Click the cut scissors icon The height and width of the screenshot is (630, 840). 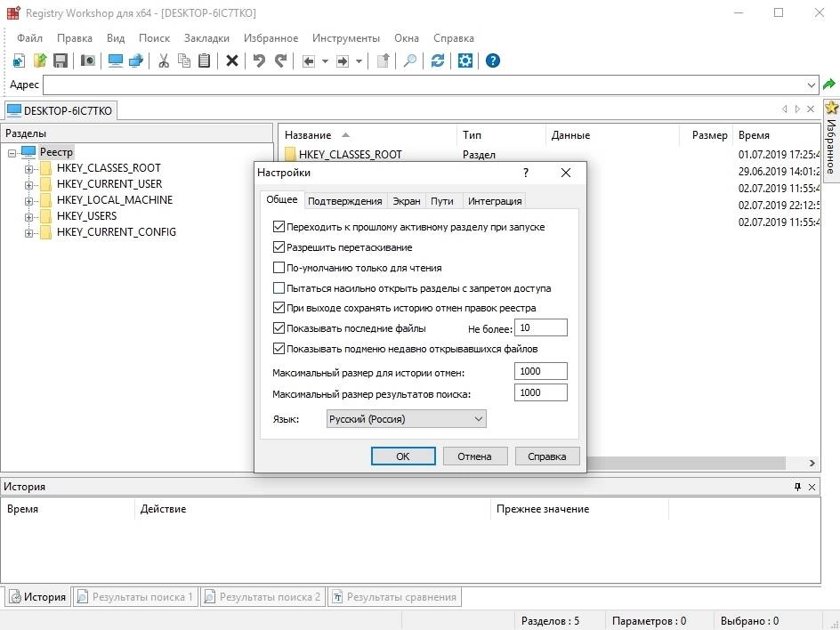pyautogui.click(x=164, y=61)
